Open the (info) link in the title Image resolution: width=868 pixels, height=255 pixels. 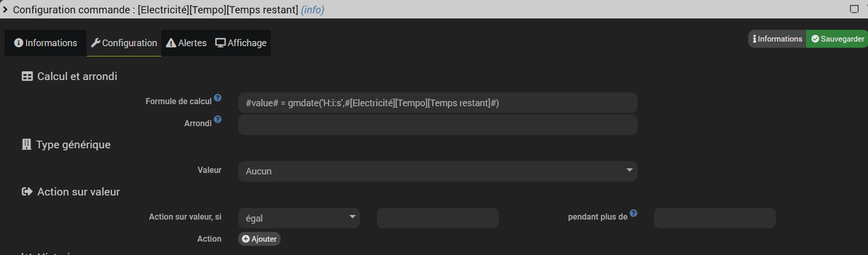(312, 10)
